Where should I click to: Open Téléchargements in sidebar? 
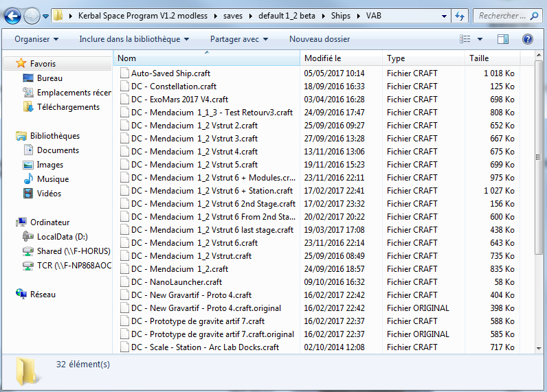68,107
